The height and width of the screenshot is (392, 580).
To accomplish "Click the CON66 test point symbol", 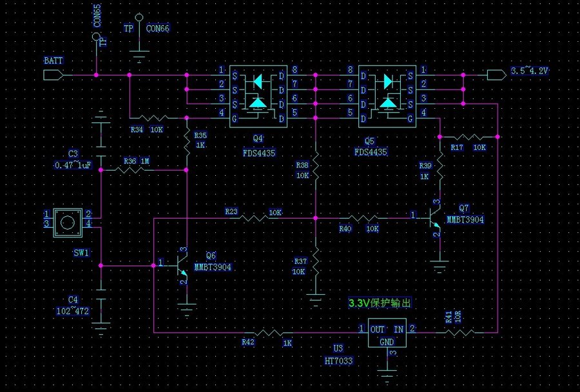I will [x=139, y=19].
